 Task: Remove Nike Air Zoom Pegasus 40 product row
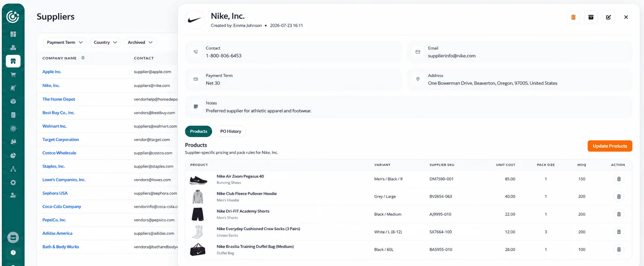point(619,179)
